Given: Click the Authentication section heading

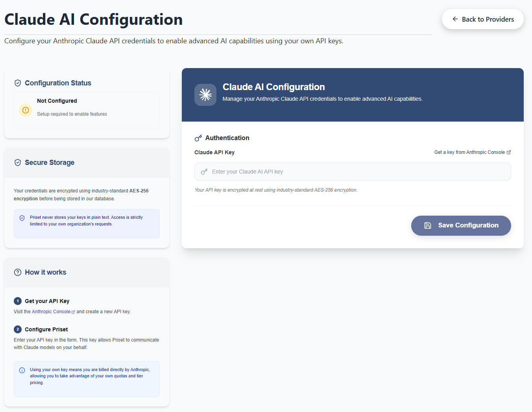Looking at the screenshot, I should 227,138.
